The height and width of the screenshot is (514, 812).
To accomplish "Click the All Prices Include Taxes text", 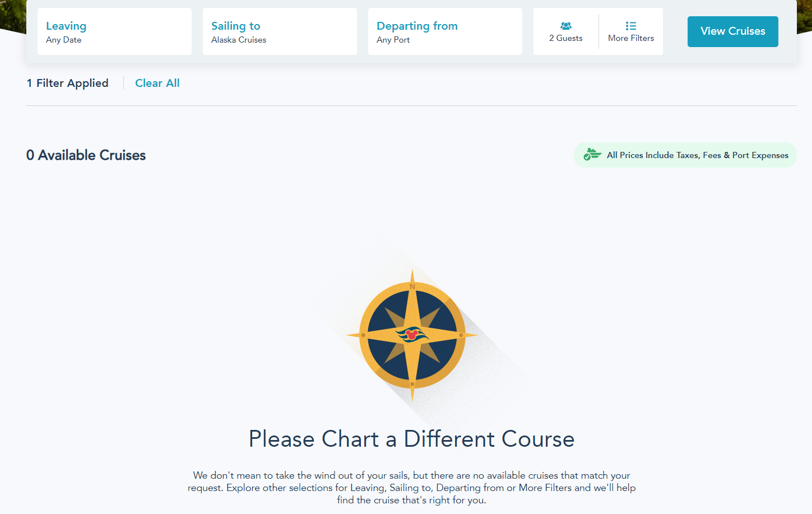I will pos(697,155).
